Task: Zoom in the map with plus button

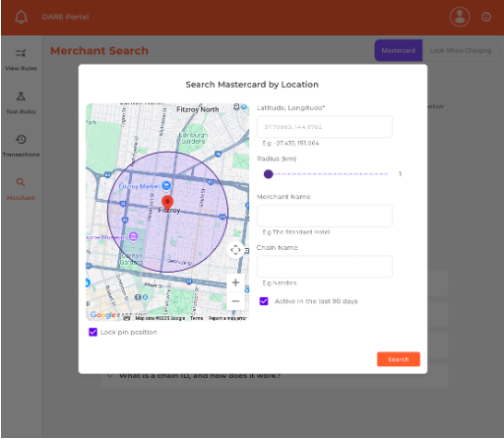Action: [x=235, y=282]
